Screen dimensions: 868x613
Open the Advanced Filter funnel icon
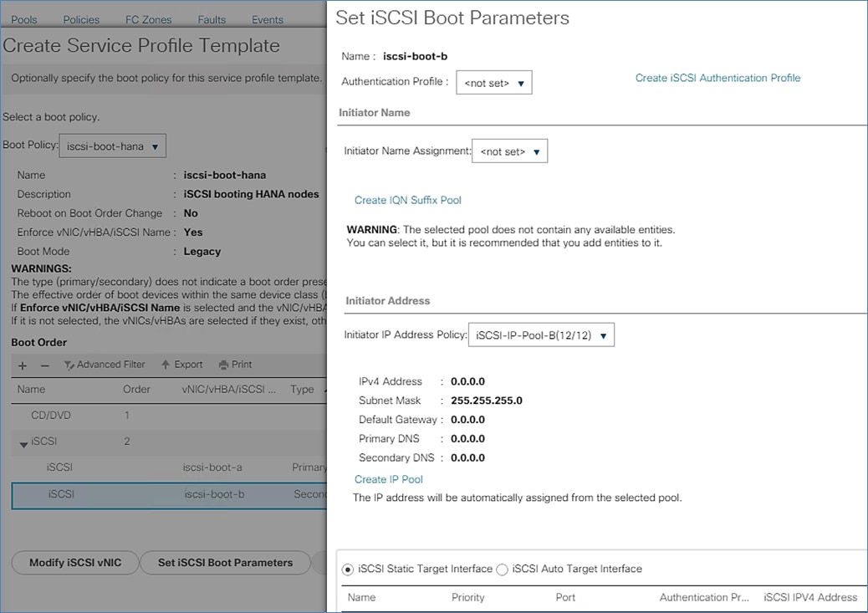pyautogui.click(x=69, y=365)
